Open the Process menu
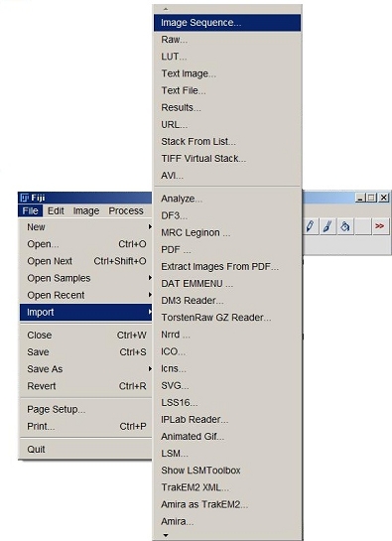392x541 pixels. pos(126,210)
